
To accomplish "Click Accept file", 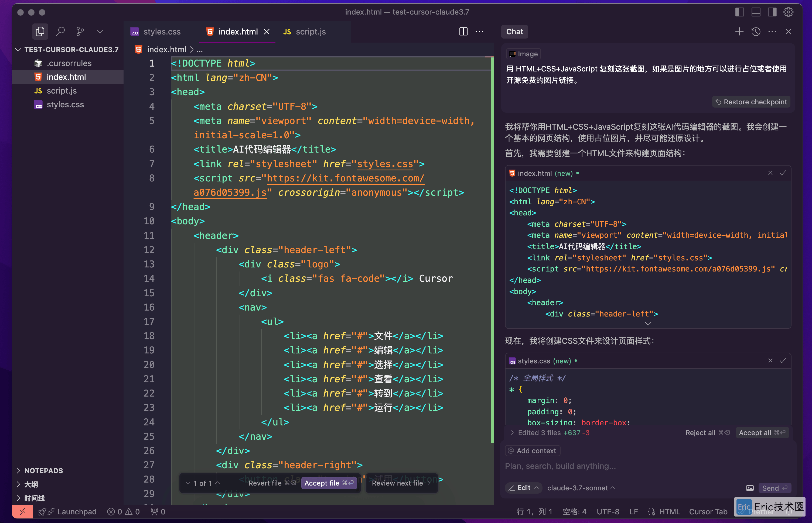I will [x=329, y=483].
